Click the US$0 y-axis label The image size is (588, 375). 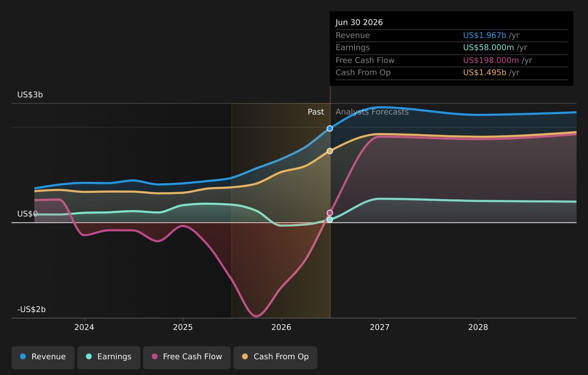pyautogui.click(x=27, y=214)
